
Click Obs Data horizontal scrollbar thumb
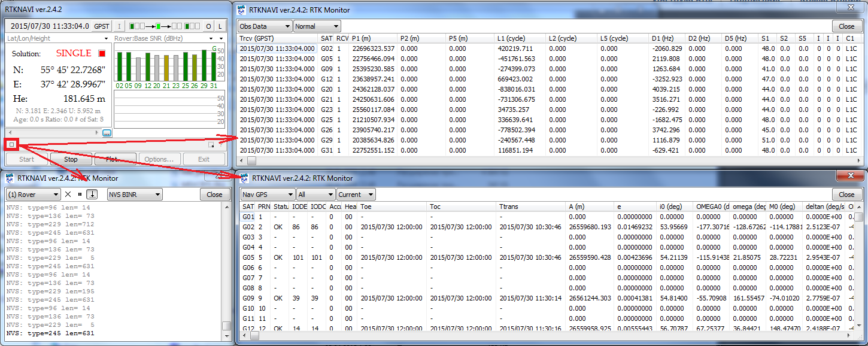click(x=252, y=160)
